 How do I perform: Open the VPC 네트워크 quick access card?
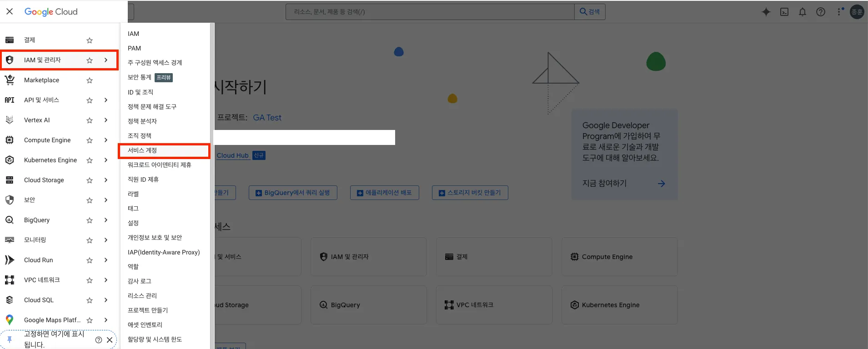(494, 305)
